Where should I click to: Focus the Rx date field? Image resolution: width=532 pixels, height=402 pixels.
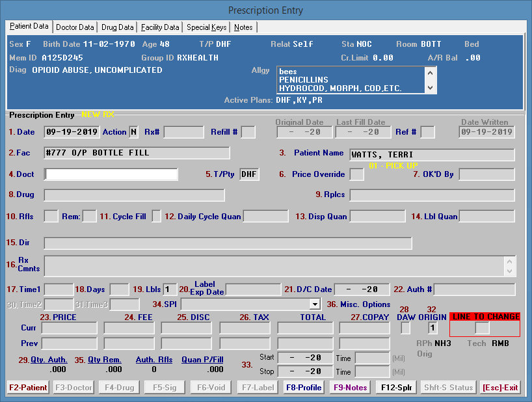[x=72, y=132]
